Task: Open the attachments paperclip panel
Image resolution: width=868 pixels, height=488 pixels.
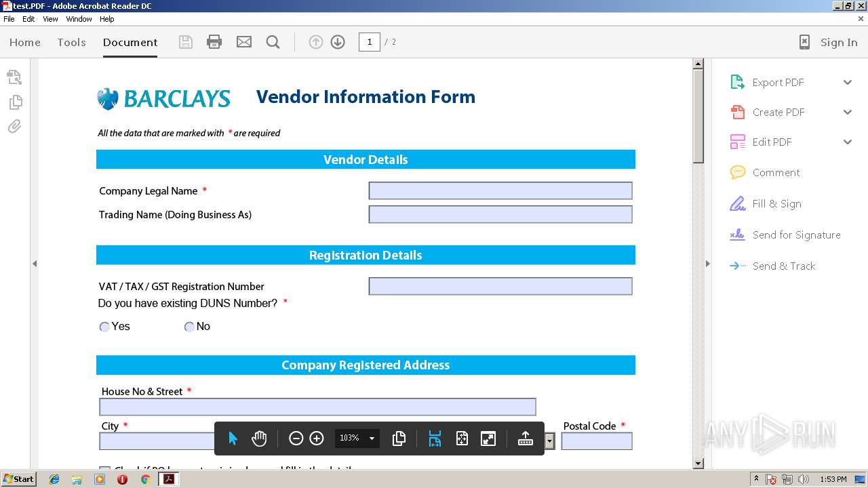Action: [14, 127]
